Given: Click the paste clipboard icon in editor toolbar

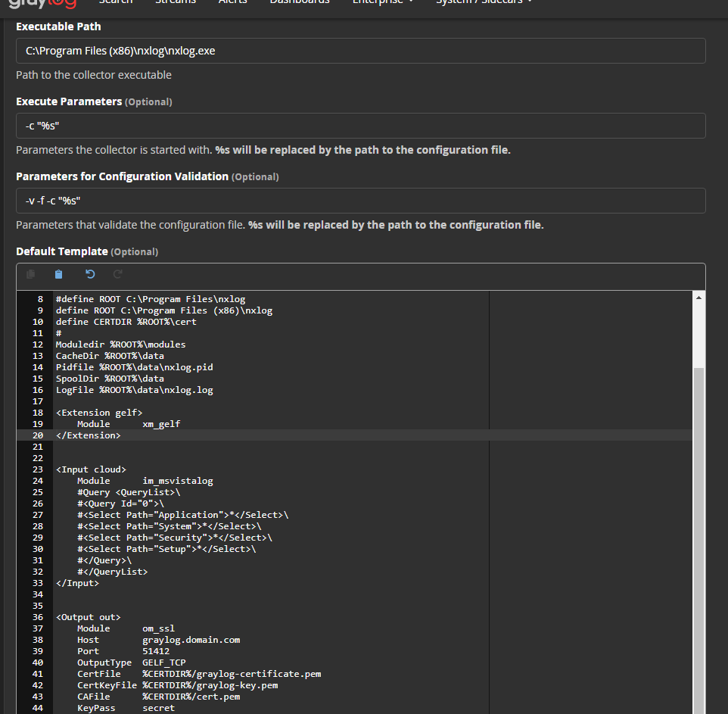Looking at the screenshot, I should (x=58, y=274).
